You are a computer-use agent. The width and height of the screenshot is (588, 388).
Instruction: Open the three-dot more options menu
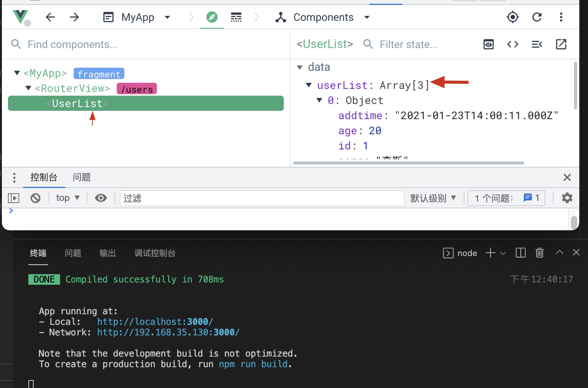(561, 17)
